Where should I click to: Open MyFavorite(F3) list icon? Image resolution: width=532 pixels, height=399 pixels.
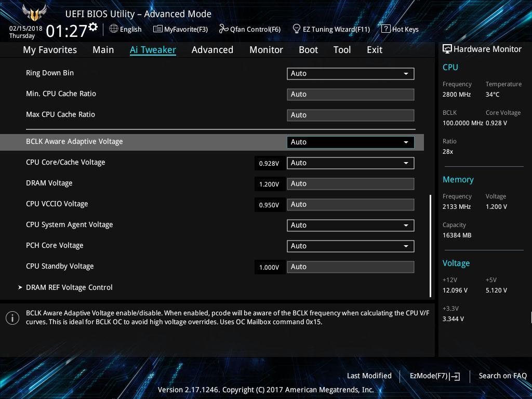pyautogui.click(x=158, y=29)
